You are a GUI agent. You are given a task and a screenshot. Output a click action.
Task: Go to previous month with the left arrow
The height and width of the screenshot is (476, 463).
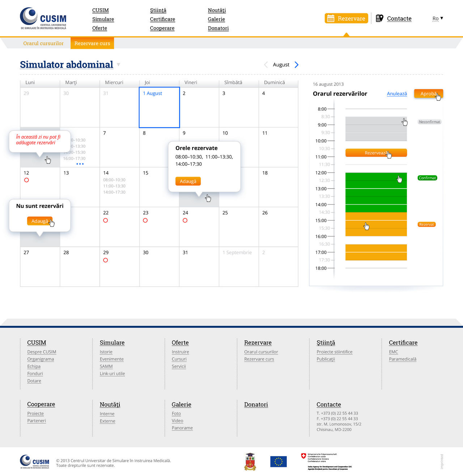(x=266, y=64)
